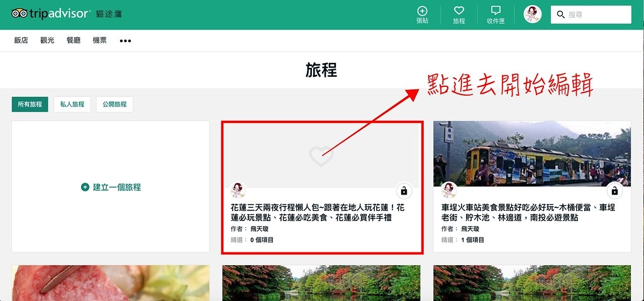The width and height of the screenshot is (644, 301).
Task: Click the heart placeholder on 花蓮 card
Action: 321,156
